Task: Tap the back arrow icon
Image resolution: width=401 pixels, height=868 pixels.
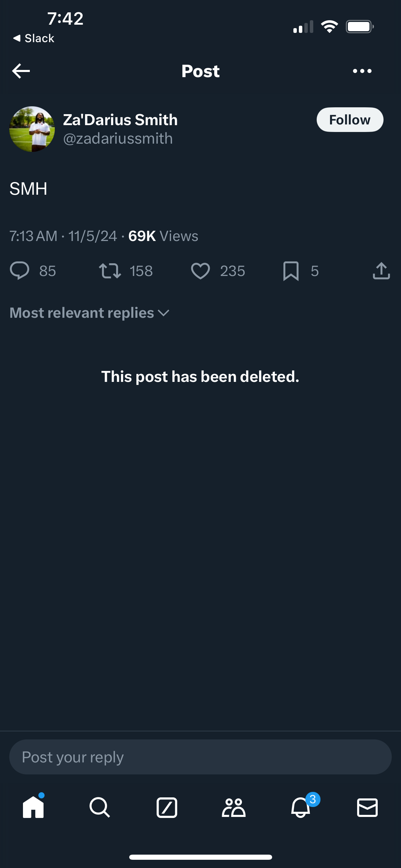Action: (21, 71)
